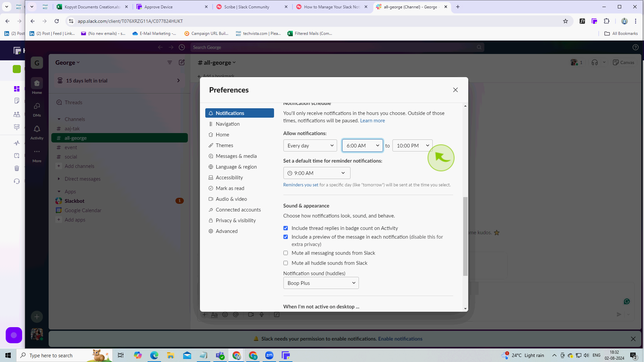Select Advanced preferences menu item
This screenshot has height=362, width=644.
click(226, 231)
